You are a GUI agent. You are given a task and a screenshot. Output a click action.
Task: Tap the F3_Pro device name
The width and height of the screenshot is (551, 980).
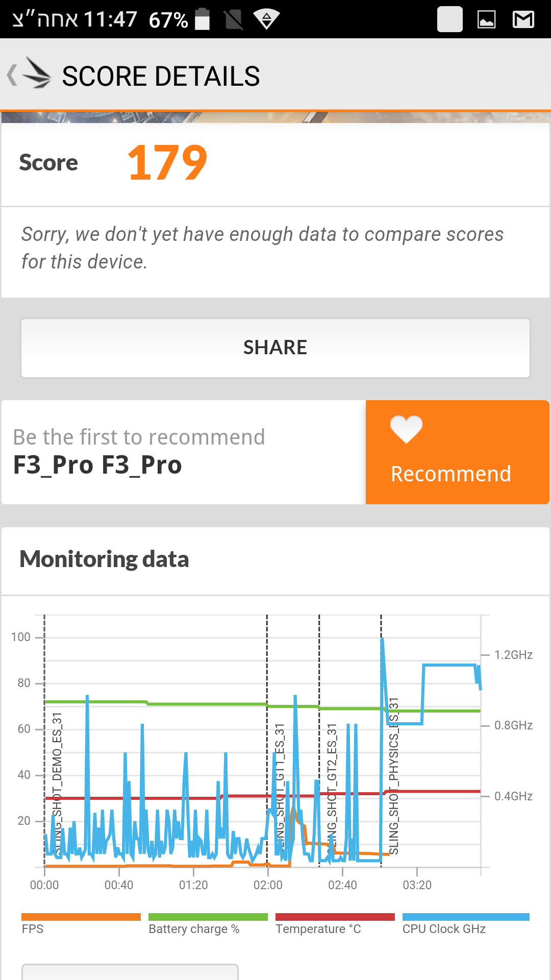tap(97, 465)
